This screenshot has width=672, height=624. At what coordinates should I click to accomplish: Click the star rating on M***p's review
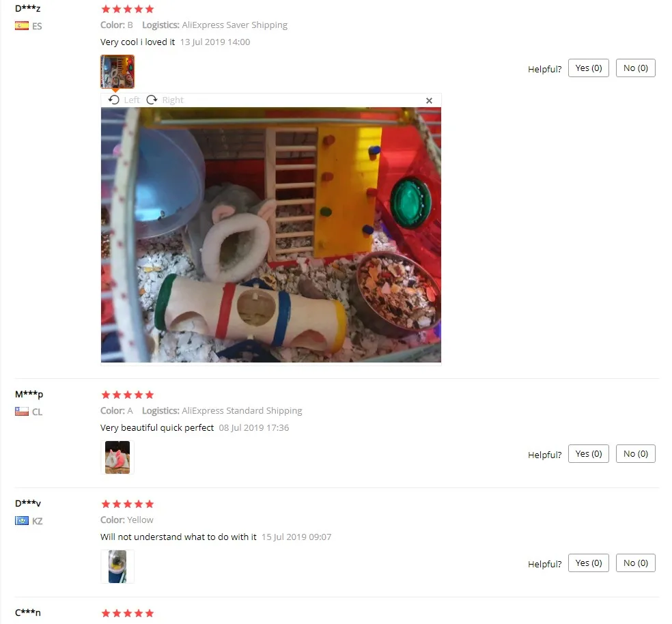(127, 395)
